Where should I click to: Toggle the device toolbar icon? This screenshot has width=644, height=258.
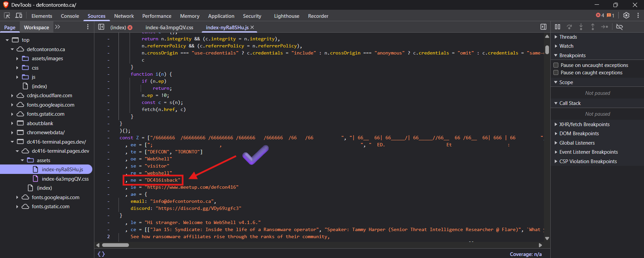click(19, 15)
